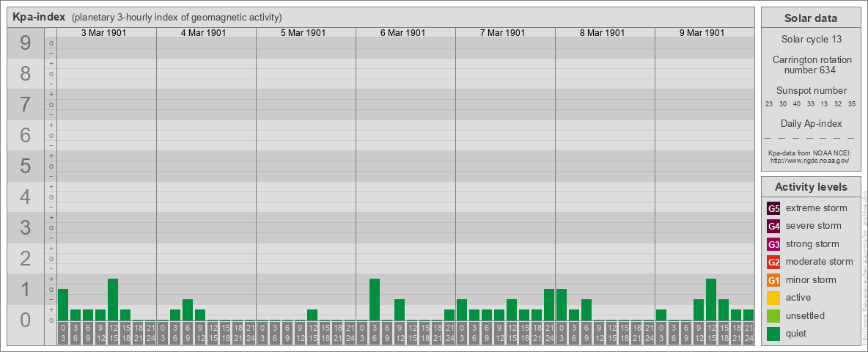Image resolution: width=868 pixels, height=352 pixels.
Task: Click the G4 severe storm color swatch
Action: (x=773, y=227)
